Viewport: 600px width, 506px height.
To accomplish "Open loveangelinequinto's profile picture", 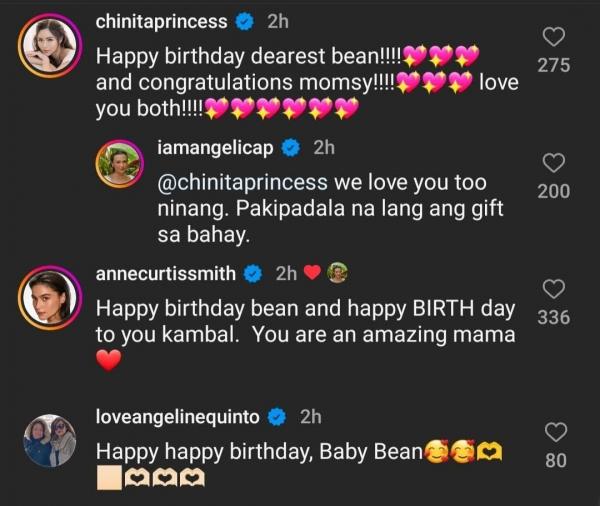I will pyautogui.click(x=50, y=439).
